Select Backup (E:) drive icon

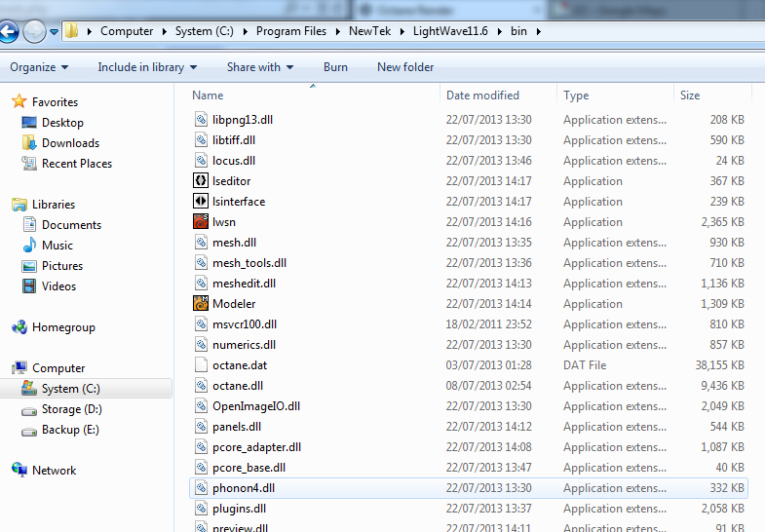(x=29, y=431)
